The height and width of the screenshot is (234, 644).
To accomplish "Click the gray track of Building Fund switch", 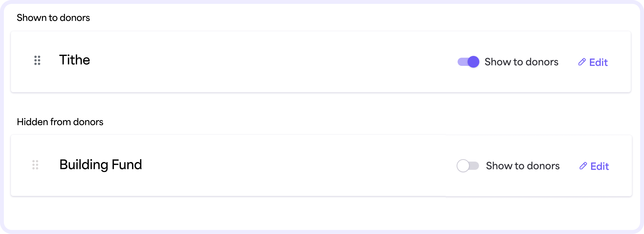I will click(x=474, y=166).
